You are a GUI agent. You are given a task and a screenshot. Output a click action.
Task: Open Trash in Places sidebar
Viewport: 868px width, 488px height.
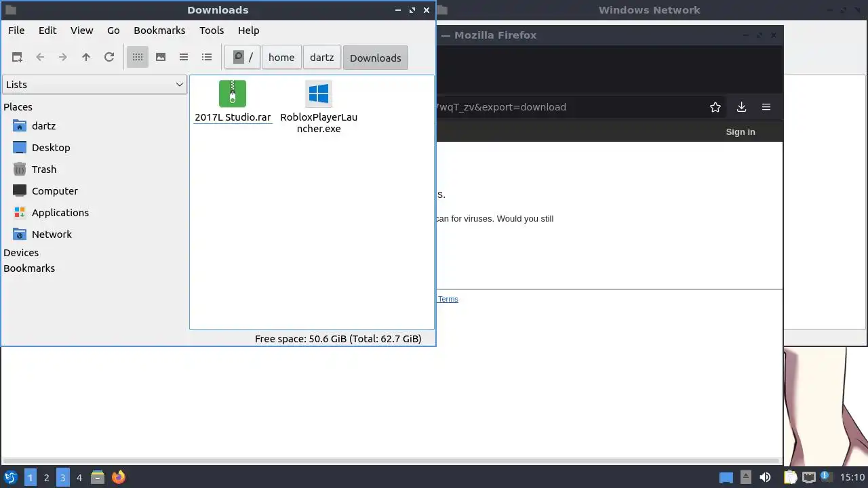44,169
